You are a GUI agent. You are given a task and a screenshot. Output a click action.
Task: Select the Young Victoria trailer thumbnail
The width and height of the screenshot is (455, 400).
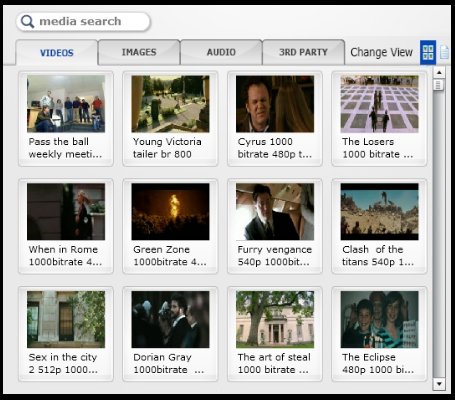tap(170, 104)
